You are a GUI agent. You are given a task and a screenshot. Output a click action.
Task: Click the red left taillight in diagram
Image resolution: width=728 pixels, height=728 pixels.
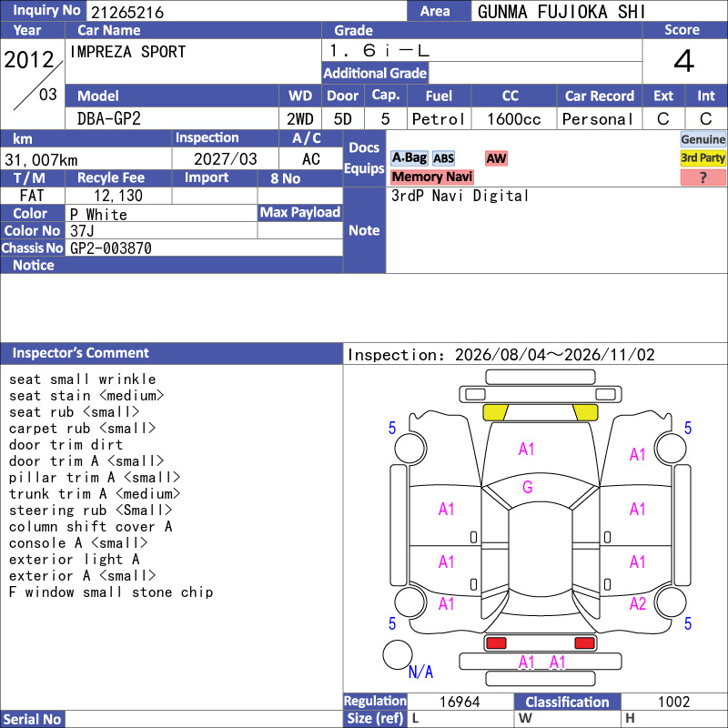pos(496,643)
